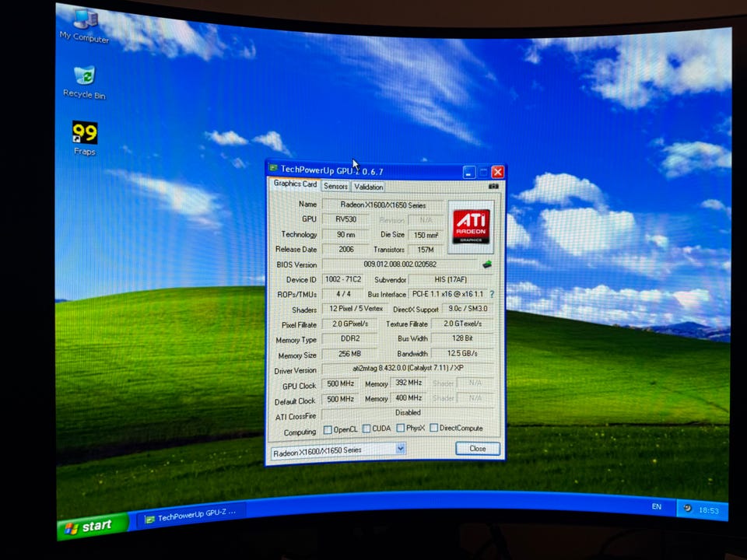Click the GPU-Z screenshot camera icon
Screen dimensions: 747x560
tap(493, 186)
